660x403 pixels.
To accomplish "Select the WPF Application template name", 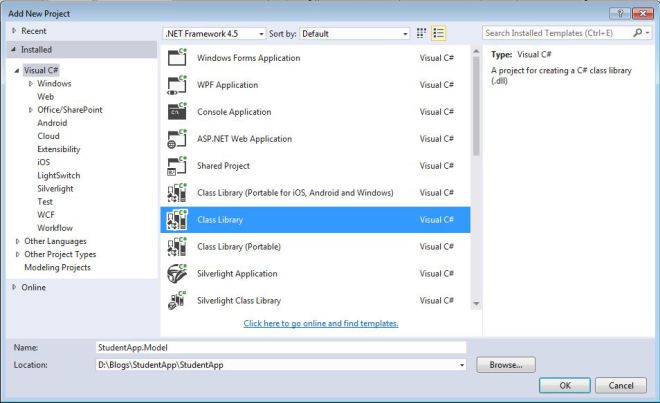I will pyautogui.click(x=227, y=85).
